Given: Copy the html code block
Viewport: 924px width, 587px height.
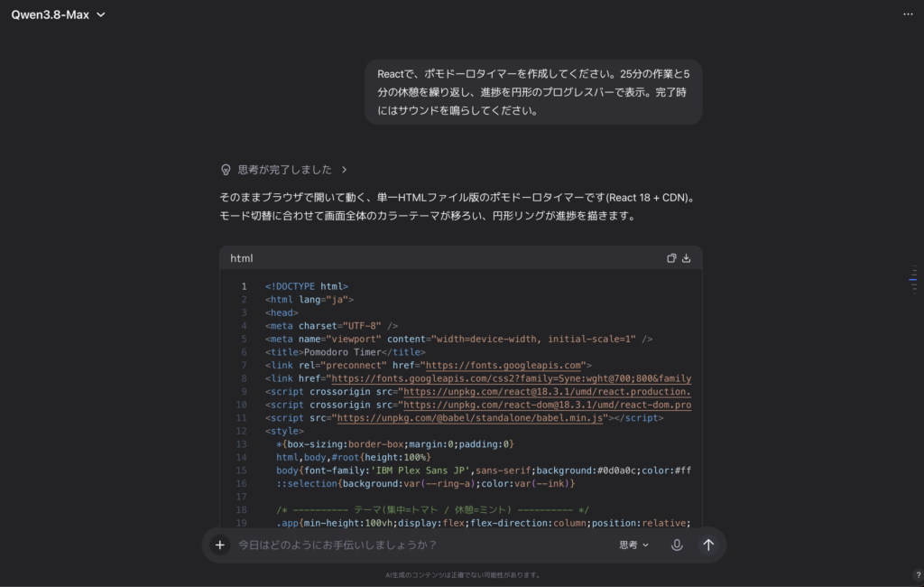Looking at the screenshot, I should coord(671,258).
